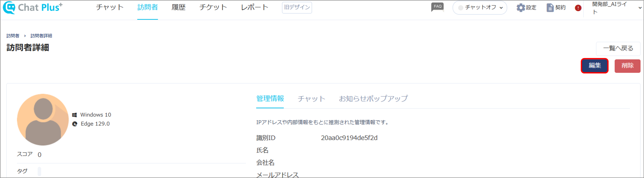Click the Windows logo icon

(75, 115)
